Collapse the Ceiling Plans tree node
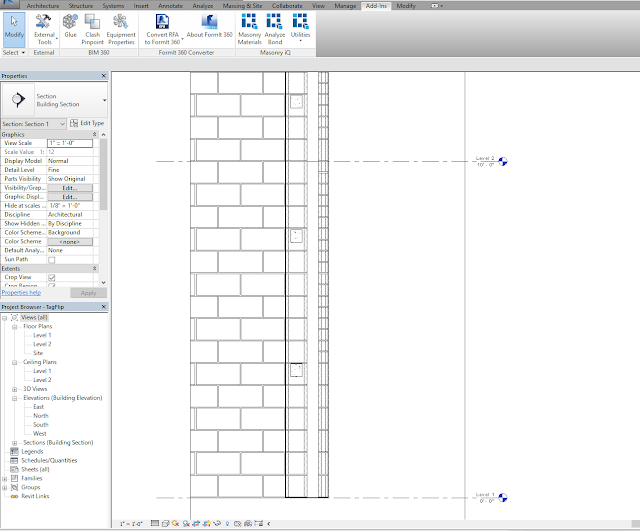The image size is (640, 531). tap(15, 362)
